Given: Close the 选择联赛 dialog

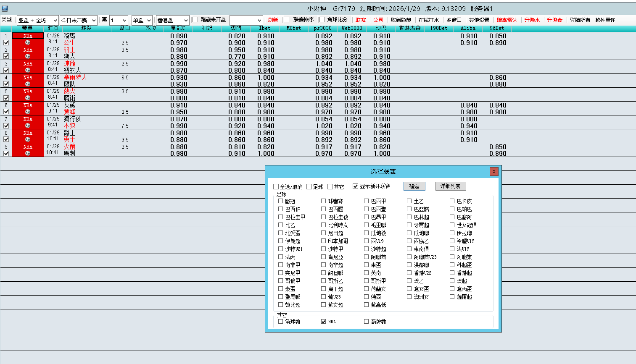Looking at the screenshot, I should tap(494, 171).
